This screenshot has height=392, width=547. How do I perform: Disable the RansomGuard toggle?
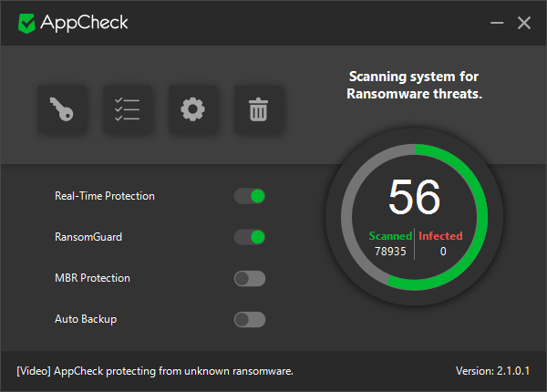click(250, 237)
